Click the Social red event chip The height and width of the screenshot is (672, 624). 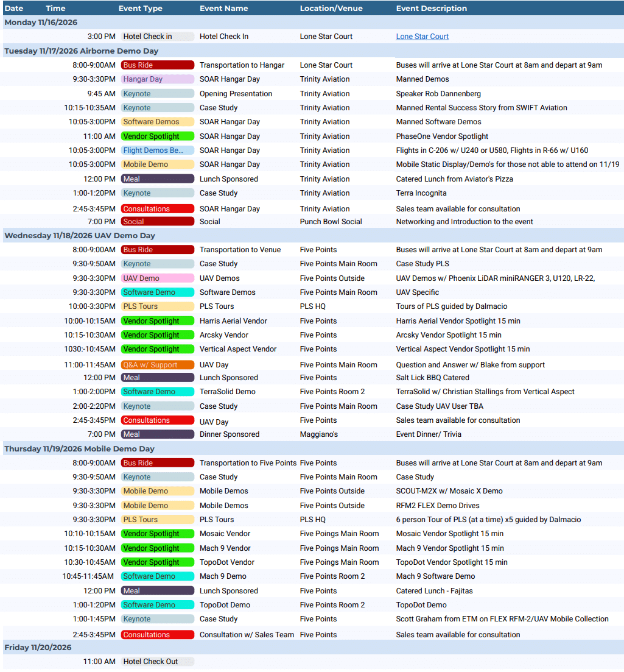(157, 222)
